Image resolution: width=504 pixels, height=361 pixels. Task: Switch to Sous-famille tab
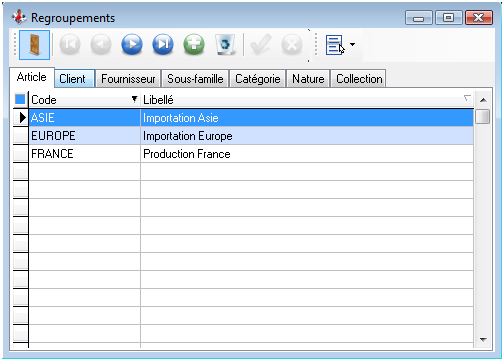[x=195, y=79]
